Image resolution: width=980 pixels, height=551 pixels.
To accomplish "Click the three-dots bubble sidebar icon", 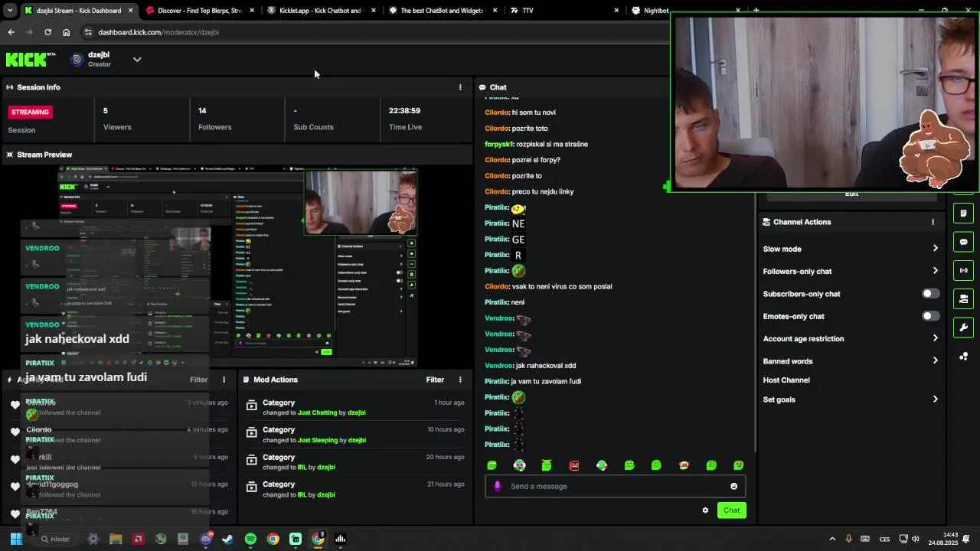I will 963,357.
